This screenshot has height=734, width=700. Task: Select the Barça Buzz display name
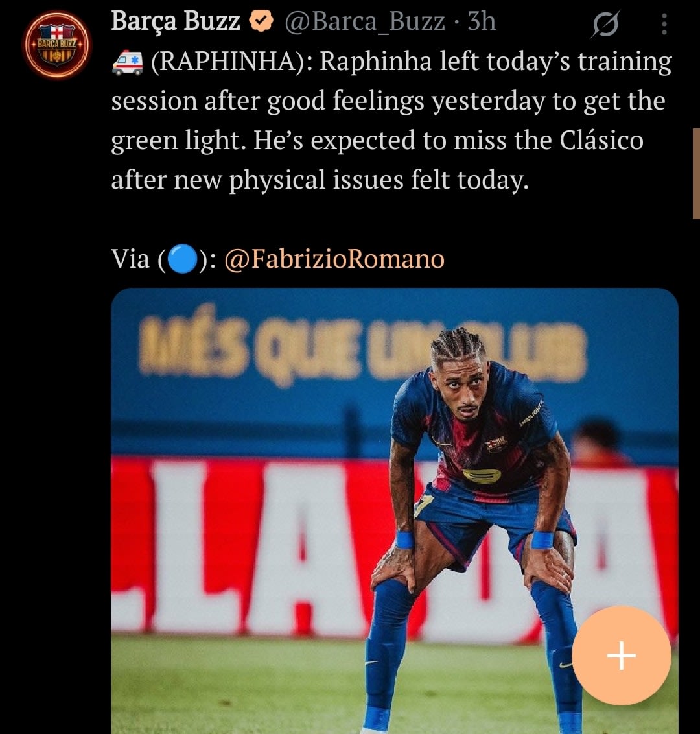[x=176, y=21]
